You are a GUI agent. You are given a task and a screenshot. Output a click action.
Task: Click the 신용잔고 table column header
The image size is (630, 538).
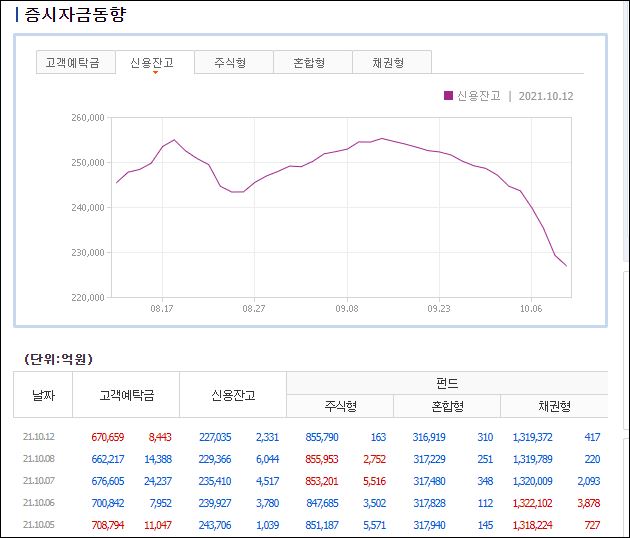[x=233, y=395]
